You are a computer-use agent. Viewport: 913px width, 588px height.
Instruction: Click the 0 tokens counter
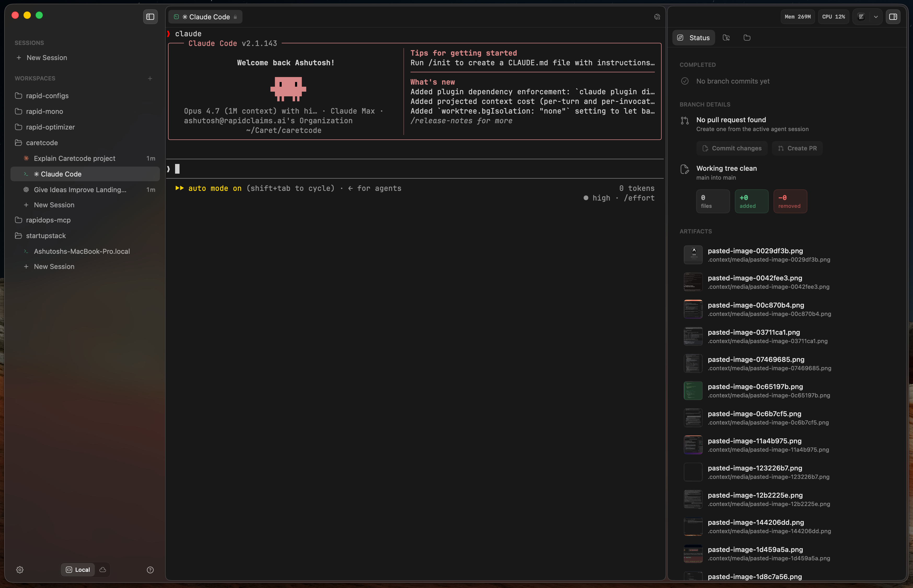[x=637, y=188]
